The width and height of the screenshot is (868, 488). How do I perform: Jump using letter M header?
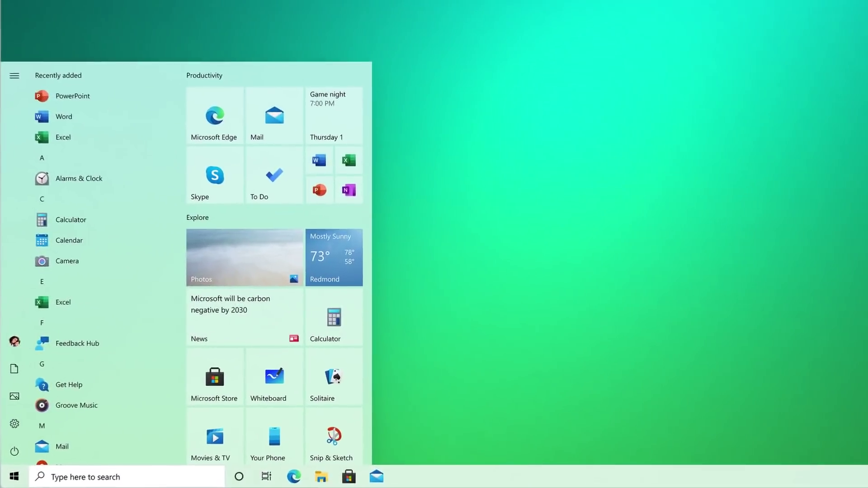click(x=42, y=426)
